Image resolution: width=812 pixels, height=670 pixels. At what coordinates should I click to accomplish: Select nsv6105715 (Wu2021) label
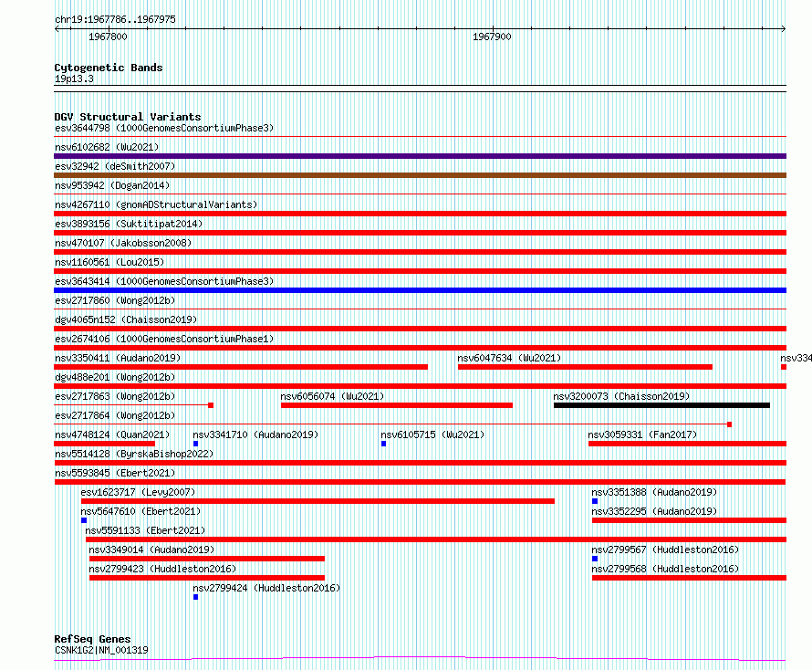point(432,434)
